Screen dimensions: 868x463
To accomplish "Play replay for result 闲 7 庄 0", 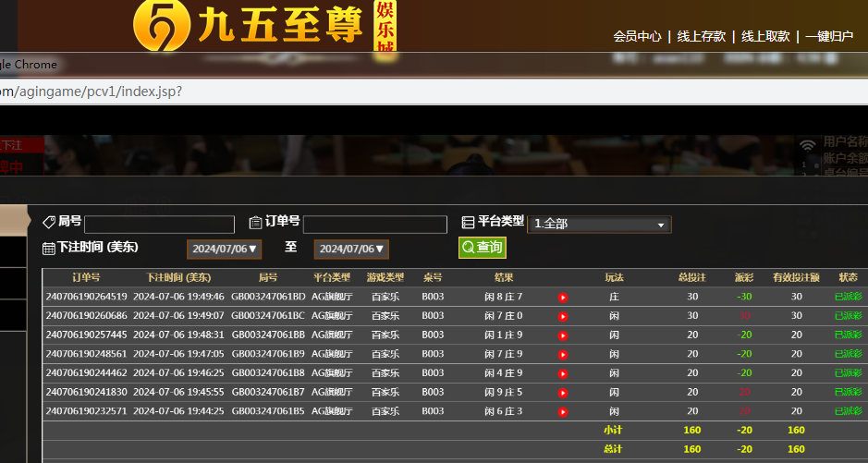I will point(563,316).
